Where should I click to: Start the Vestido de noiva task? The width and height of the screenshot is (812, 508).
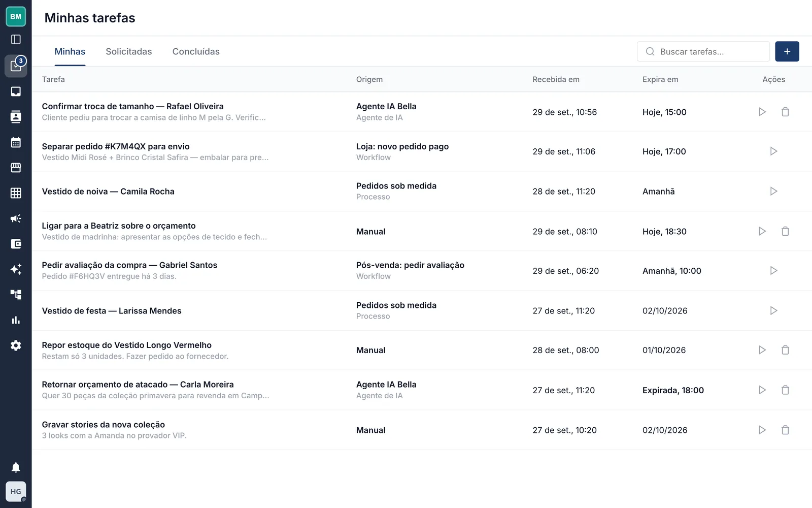click(x=773, y=192)
